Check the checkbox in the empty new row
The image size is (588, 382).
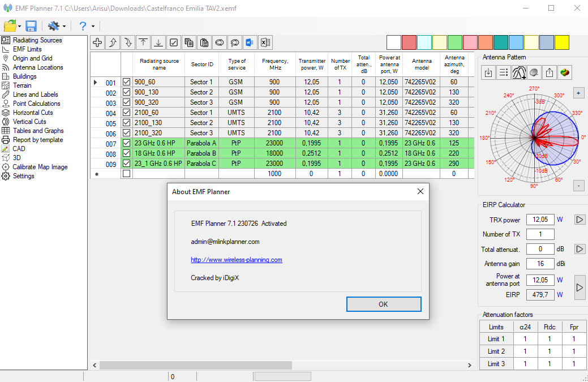(126, 174)
